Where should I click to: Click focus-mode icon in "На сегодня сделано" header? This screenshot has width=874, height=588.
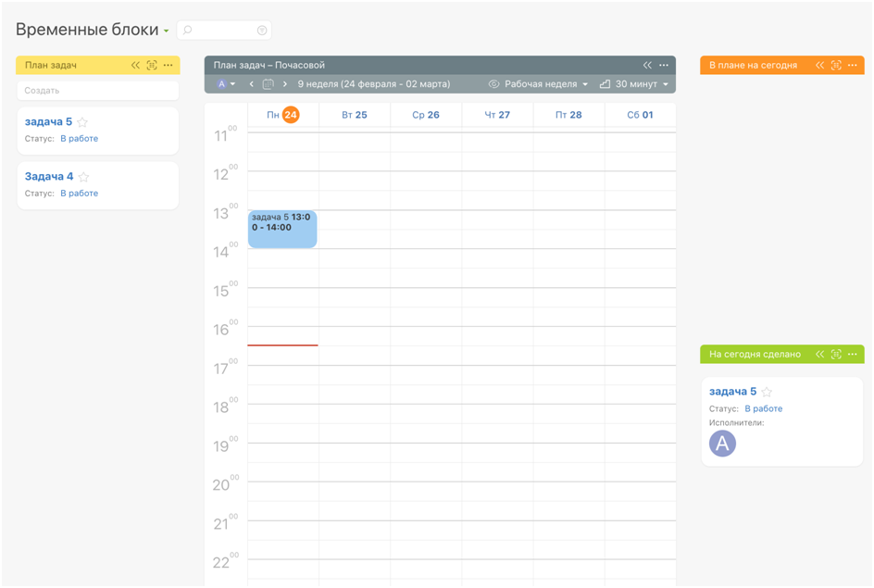tap(836, 355)
